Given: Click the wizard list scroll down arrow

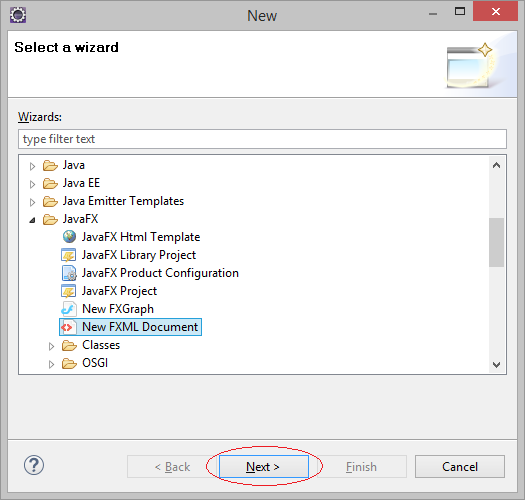Looking at the screenshot, I should click(497, 365).
